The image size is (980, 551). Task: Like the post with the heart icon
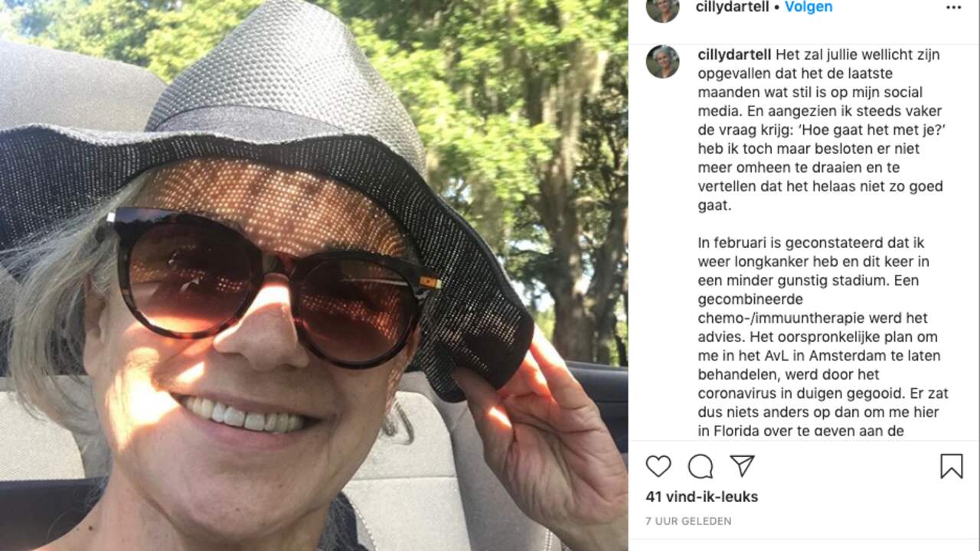658,466
